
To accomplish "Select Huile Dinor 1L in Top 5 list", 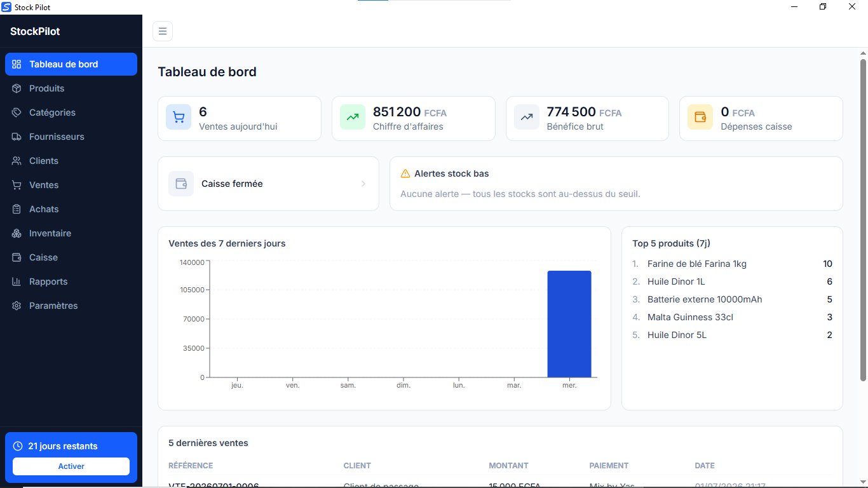I will (732, 281).
